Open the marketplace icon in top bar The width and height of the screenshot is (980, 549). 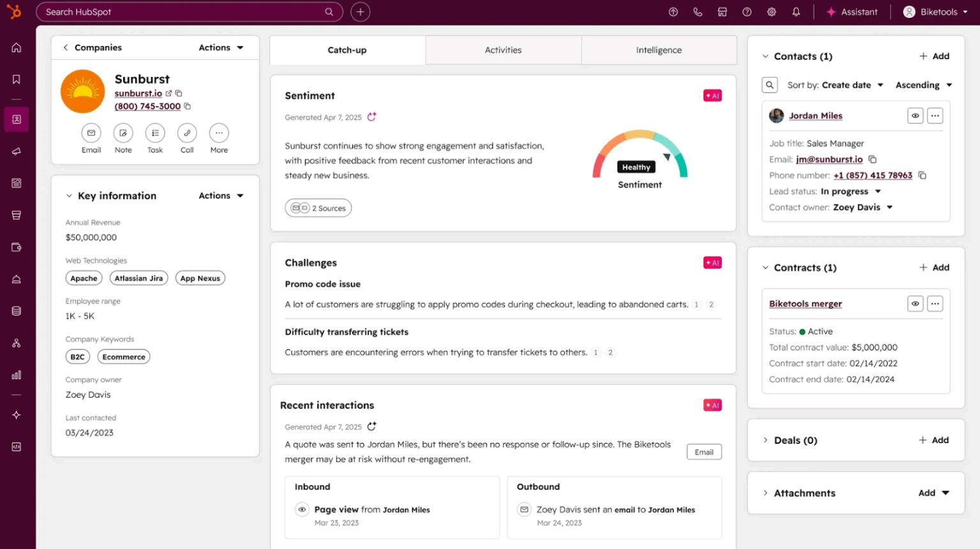click(x=722, y=12)
